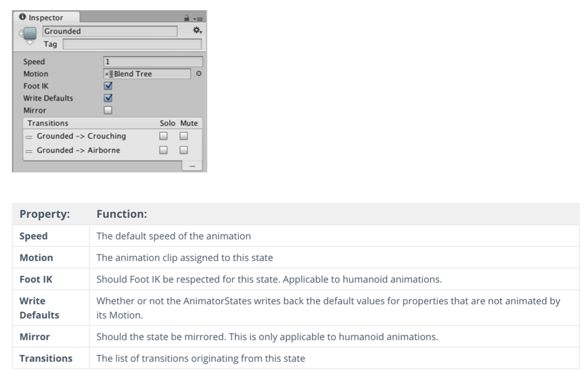Viewport: 588px width, 376px height.
Task: Open the Inspector panel options menu icon
Action: click(x=198, y=19)
